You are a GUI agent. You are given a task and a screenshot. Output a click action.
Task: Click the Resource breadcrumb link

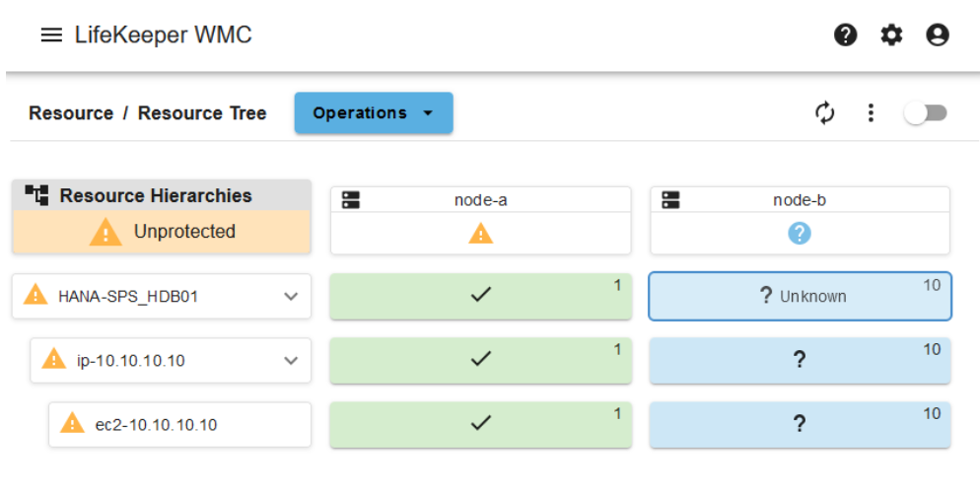[71, 113]
